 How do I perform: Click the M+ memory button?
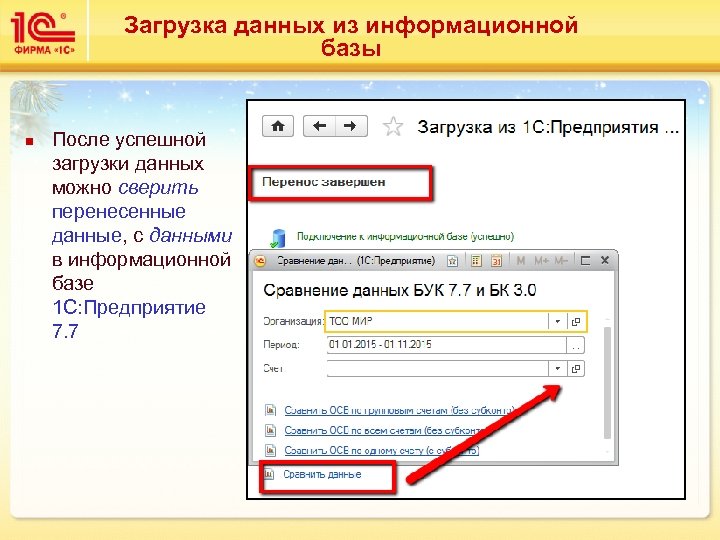point(541,261)
